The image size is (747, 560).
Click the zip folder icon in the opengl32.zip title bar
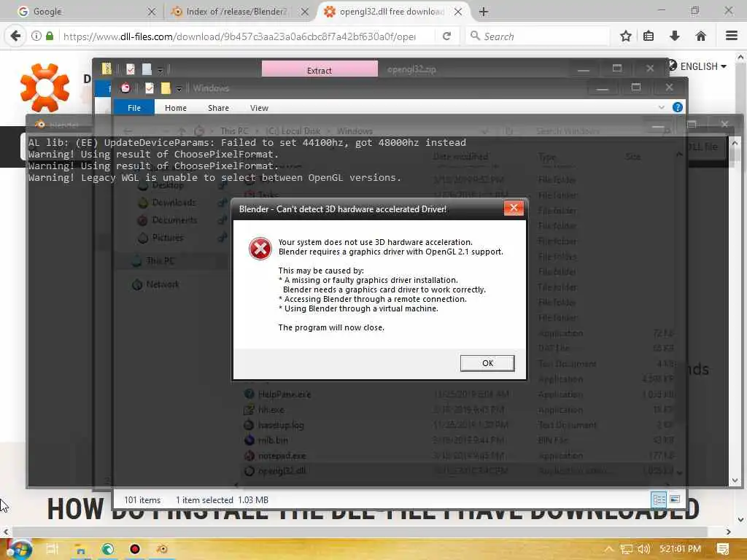coord(107,69)
